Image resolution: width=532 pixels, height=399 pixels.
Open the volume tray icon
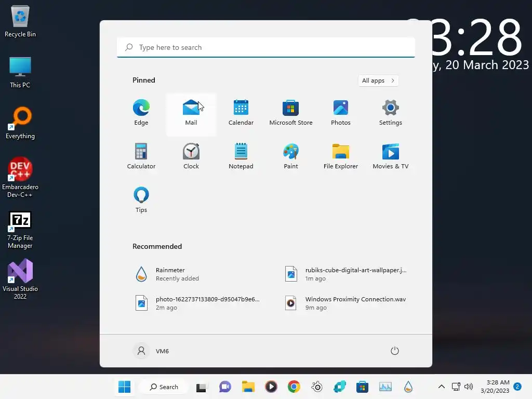tap(469, 387)
